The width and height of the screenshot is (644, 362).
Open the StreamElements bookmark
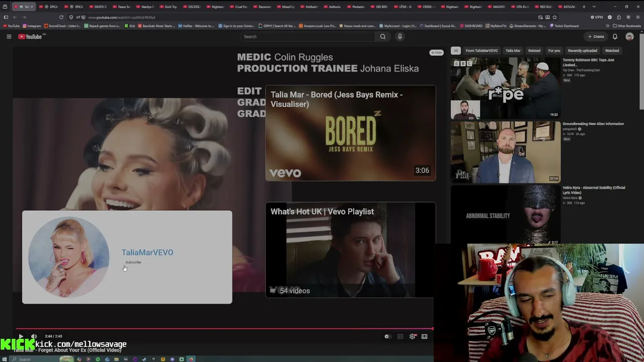click(528, 26)
